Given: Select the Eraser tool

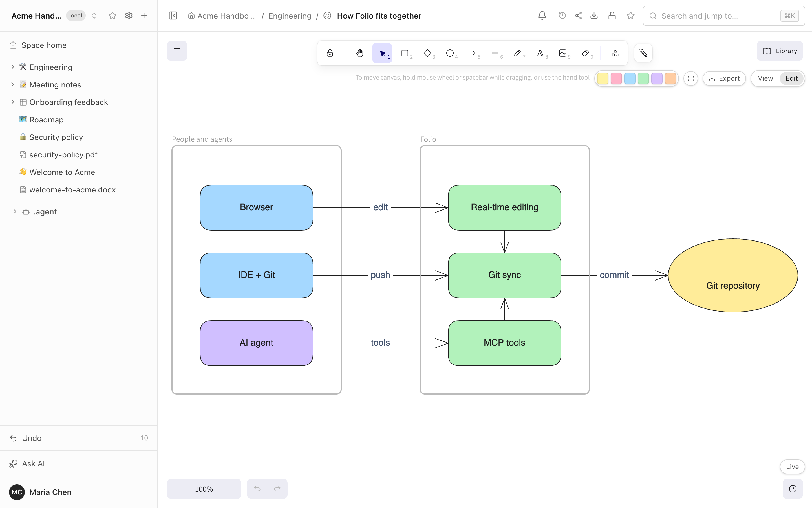Looking at the screenshot, I should pos(586,53).
